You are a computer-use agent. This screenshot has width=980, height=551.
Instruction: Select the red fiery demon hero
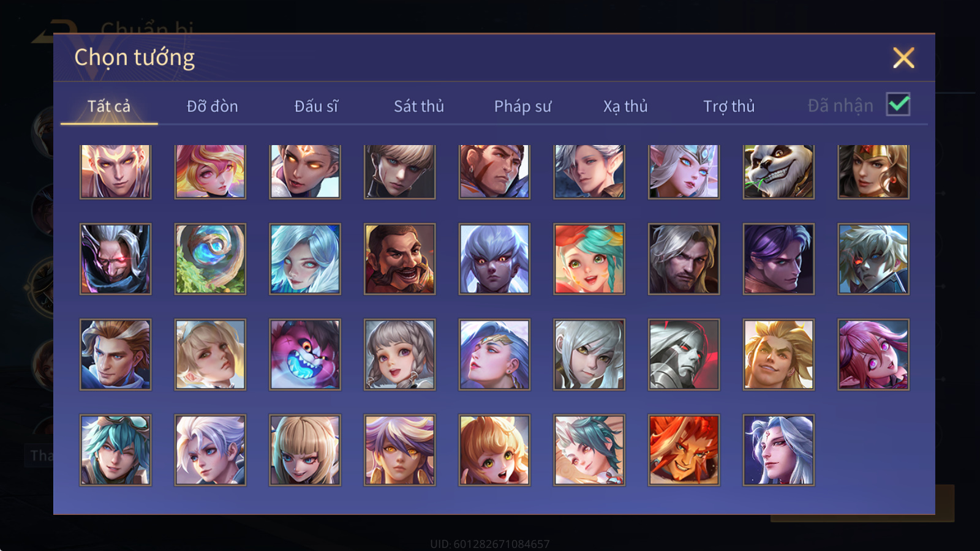coord(684,450)
